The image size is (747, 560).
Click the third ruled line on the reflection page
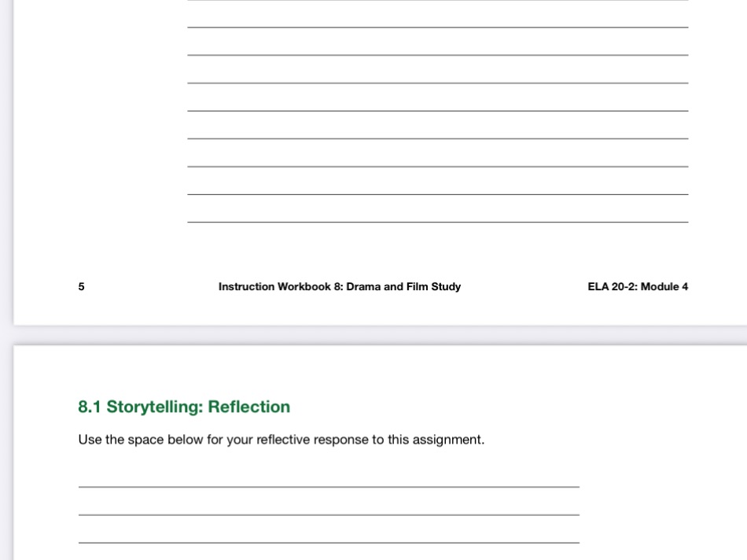tap(329, 543)
